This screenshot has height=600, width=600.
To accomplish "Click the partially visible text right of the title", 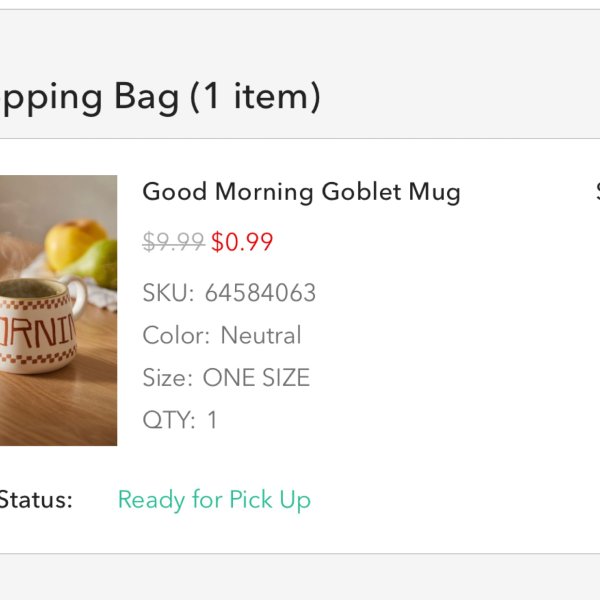I will point(598,191).
